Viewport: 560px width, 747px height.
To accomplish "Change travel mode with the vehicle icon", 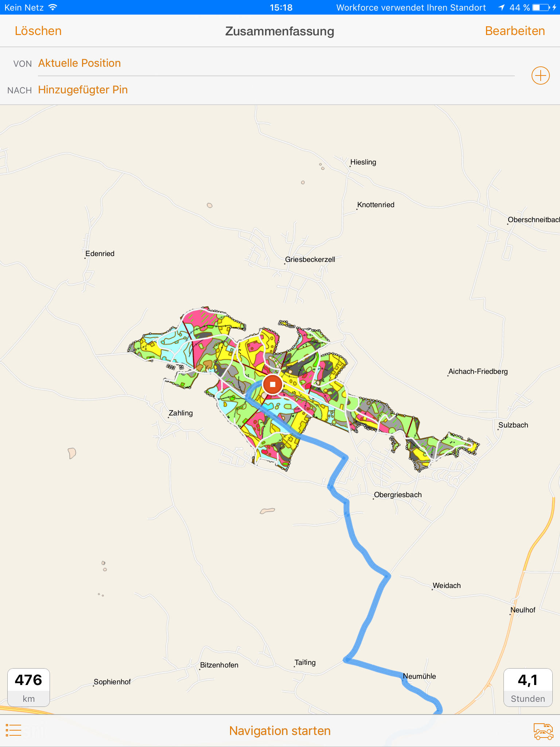I will (x=543, y=731).
